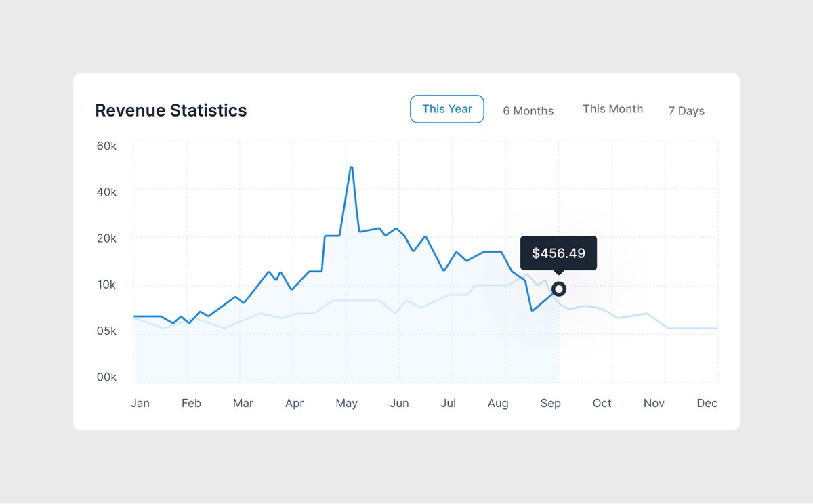Select the "60k" value on the y-axis
The image size is (813, 504).
(x=106, y=146)
